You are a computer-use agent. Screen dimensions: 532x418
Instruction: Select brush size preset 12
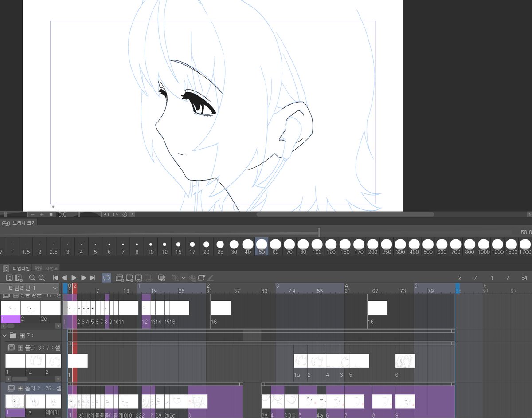pos(164,246)
